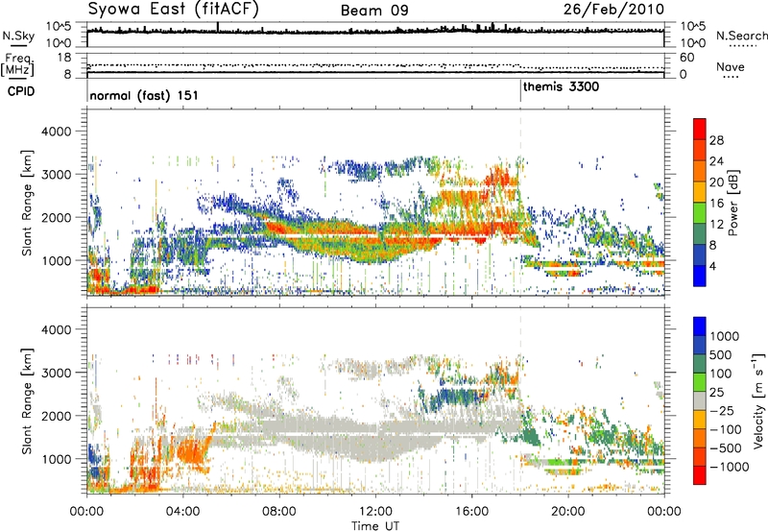Viewport: 768px width, 532px height.
Task: Click the "12:00" time axis tick label
Action: pyautogui.click(x=375, y=512)
